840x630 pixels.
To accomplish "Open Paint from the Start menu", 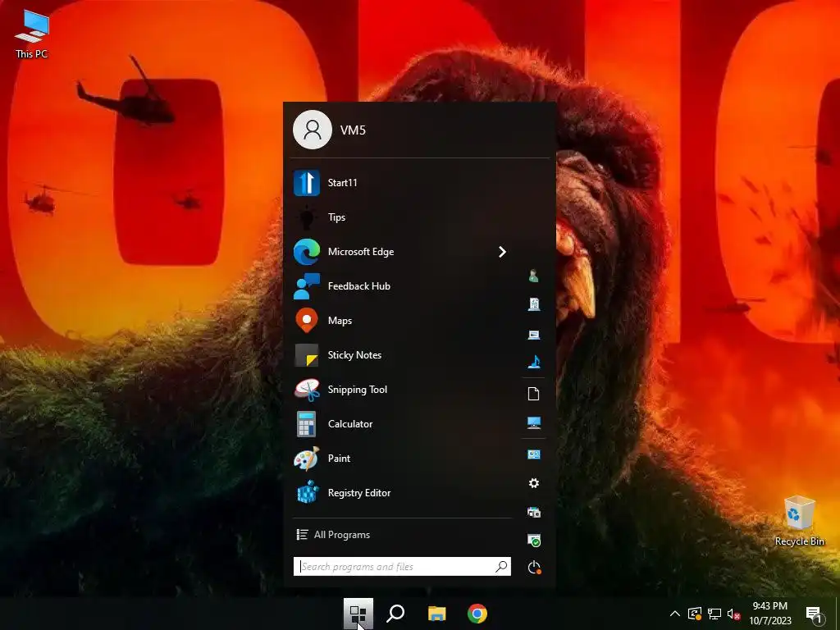I will 402,459.
